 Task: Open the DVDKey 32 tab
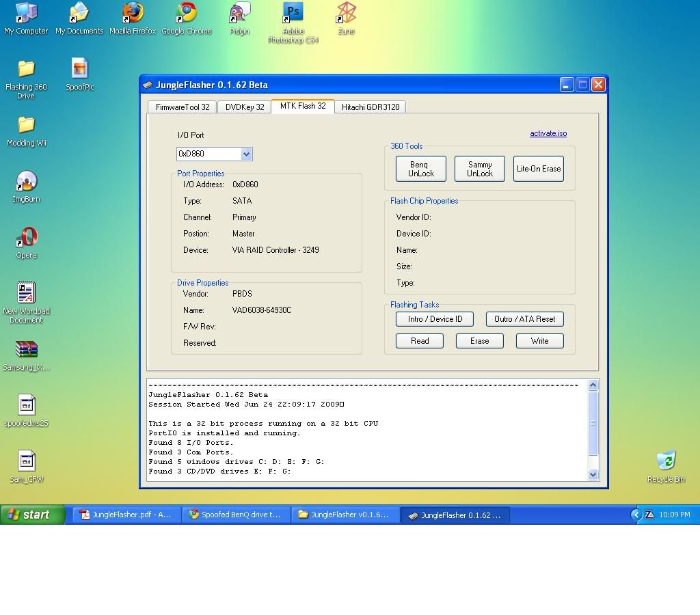coord(245,107)
